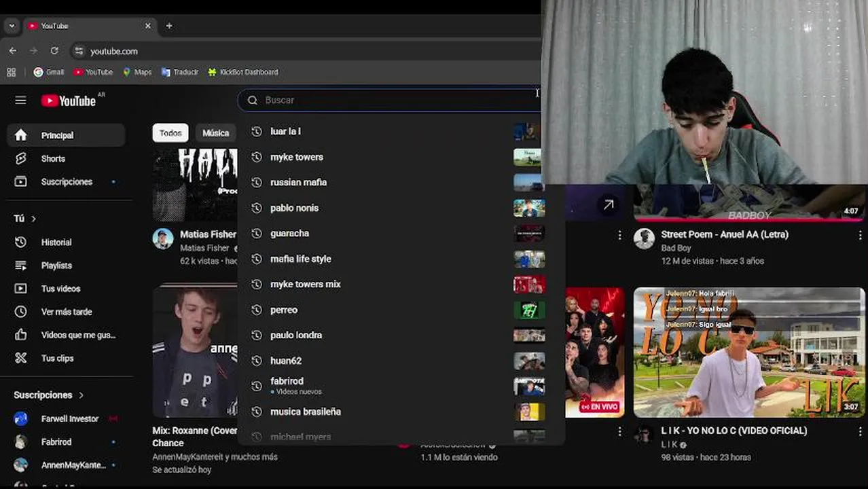Choose search suggestion luar la l
This screenshot has height=489, width=868.
click(x=400, y=131)
